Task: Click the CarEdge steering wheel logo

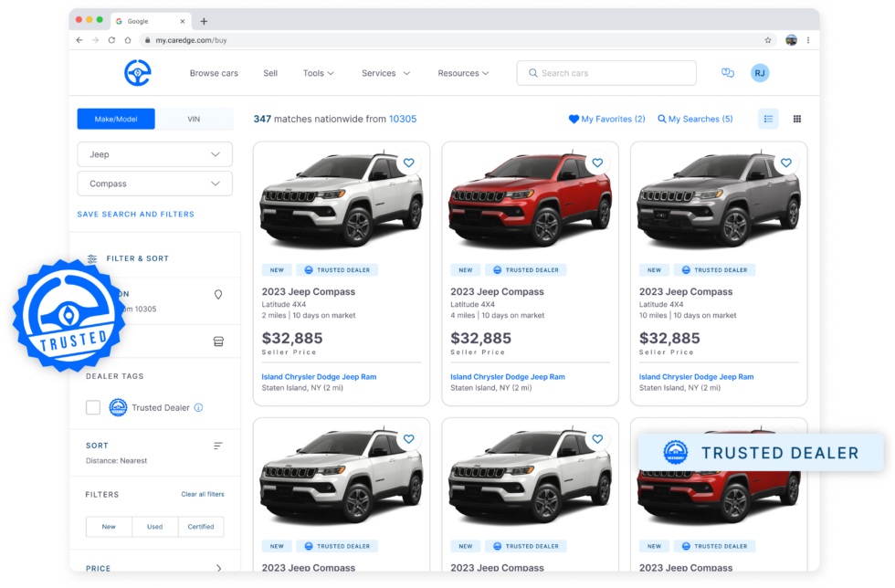Action: (137, 73)
